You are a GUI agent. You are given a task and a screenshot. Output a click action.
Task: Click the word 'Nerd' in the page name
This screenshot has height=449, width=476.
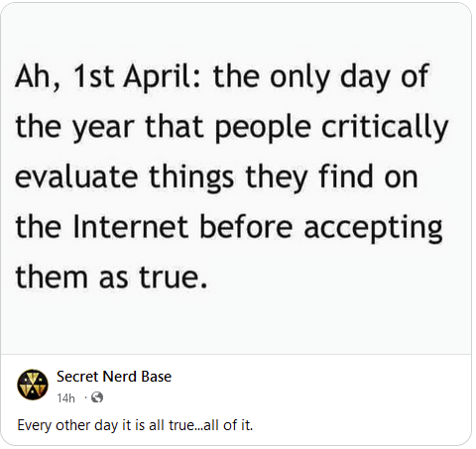click(120, 377)
